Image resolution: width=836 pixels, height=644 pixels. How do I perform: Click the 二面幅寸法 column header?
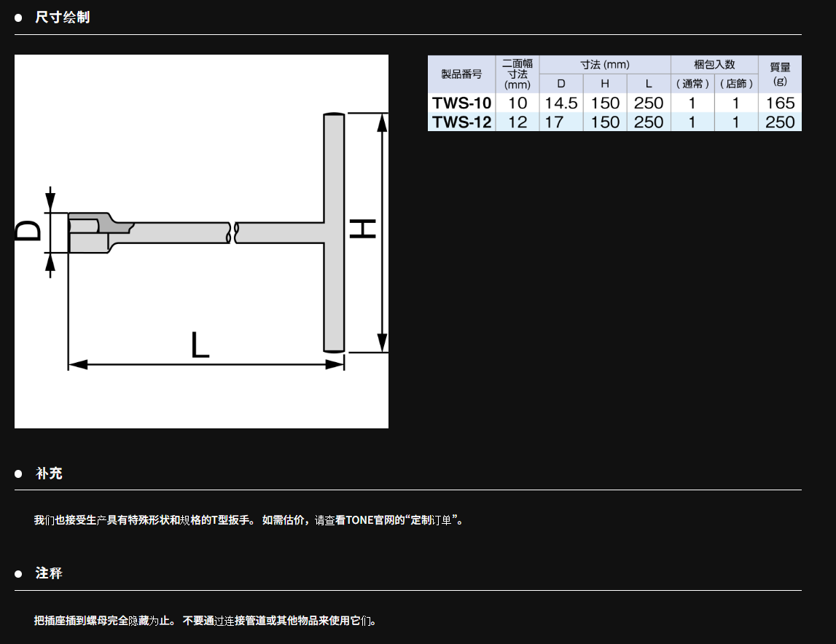tap(517, 74)
